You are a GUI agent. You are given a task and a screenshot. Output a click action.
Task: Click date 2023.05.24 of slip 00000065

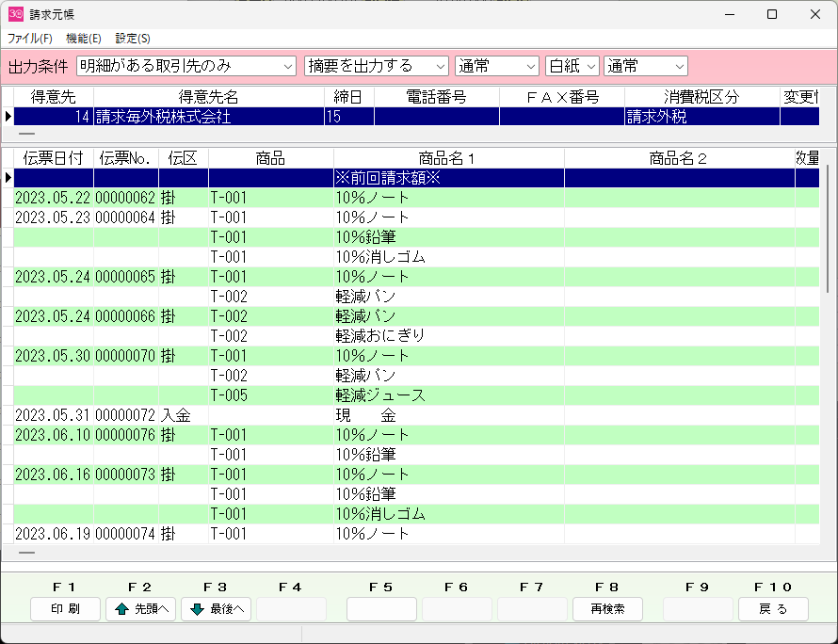[x=54, y=277]
